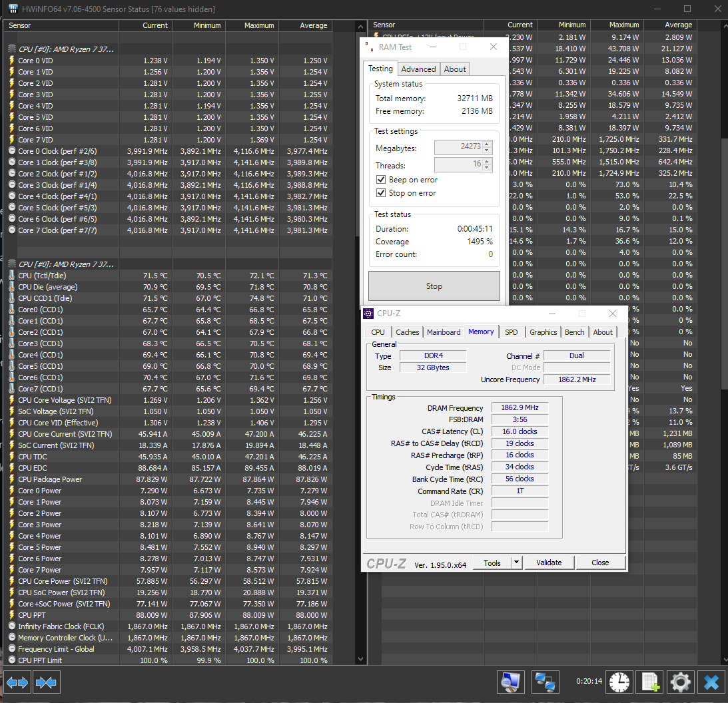
Task: Open the CPU tab in CPU-Z
Action: (x=378, y=332)
